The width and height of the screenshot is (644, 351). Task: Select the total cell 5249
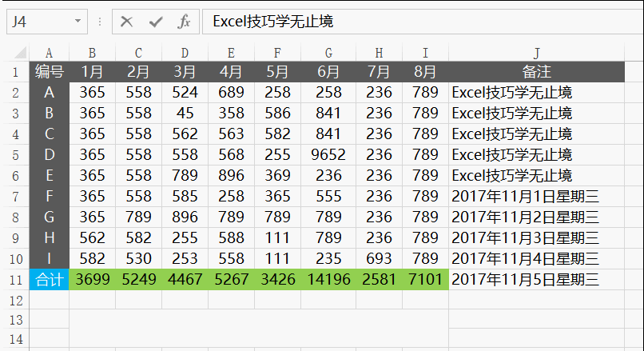point(138,280)
